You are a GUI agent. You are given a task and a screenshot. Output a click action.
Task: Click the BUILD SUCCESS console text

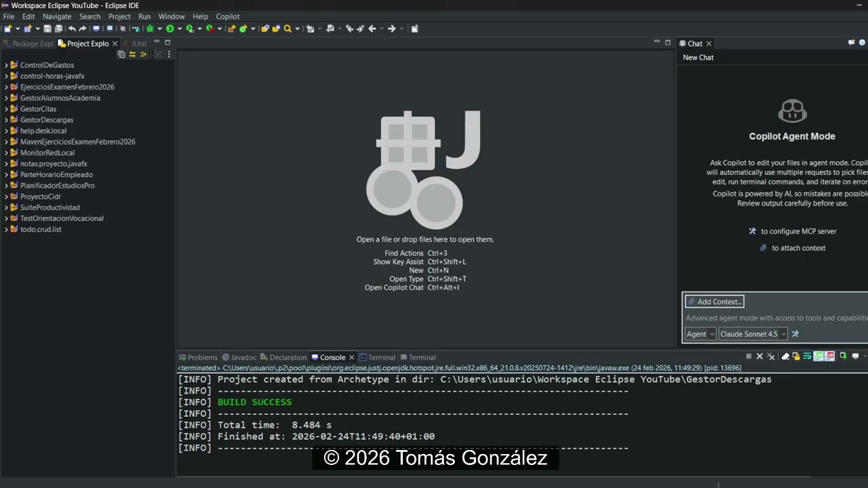(x=254, y=402)
